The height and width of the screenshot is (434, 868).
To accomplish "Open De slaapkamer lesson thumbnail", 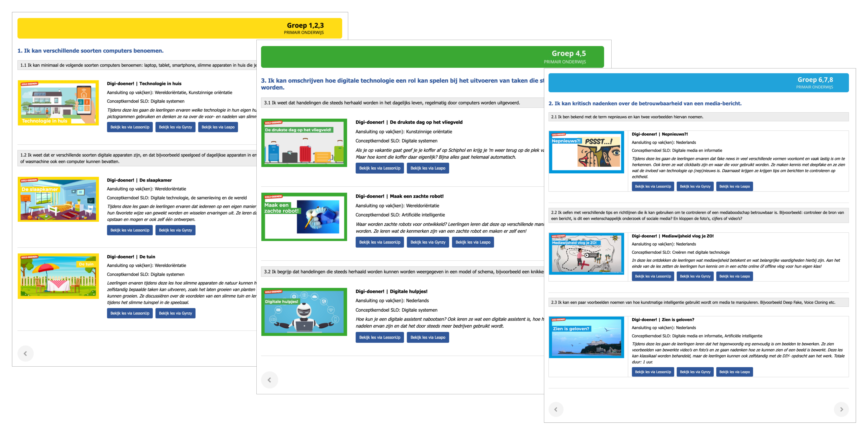I will pyautogui.click(x=58, y=199).
